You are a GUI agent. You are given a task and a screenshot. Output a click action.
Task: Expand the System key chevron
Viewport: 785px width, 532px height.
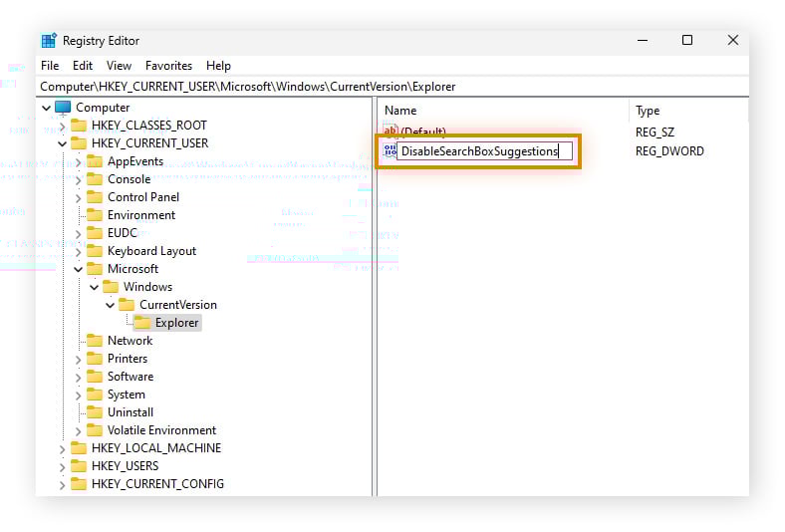pos(78,396)
